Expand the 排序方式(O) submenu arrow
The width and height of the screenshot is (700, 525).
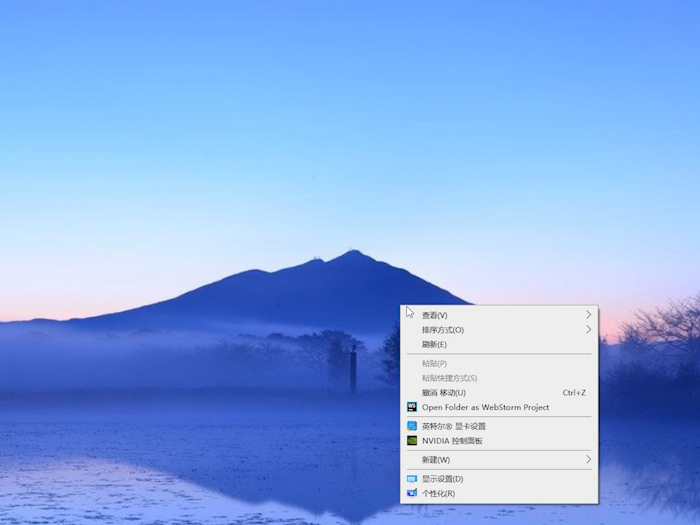coord(588,330)
